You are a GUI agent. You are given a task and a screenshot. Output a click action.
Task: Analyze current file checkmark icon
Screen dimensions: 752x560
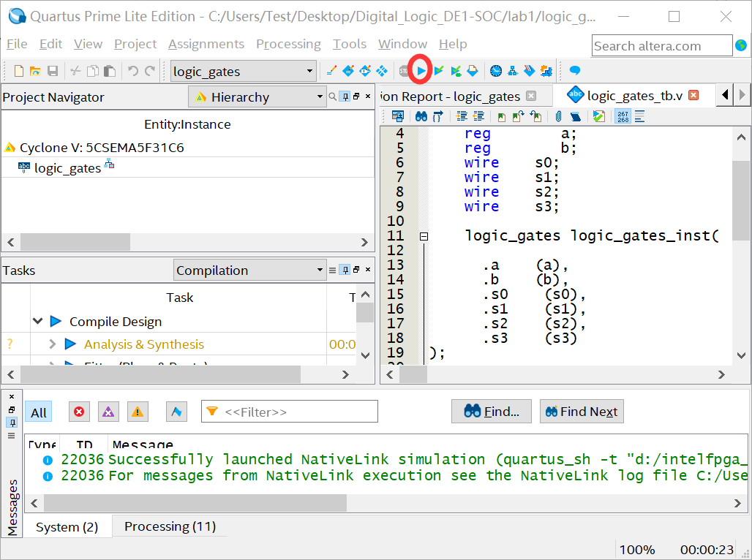click(x=598, y=116)
